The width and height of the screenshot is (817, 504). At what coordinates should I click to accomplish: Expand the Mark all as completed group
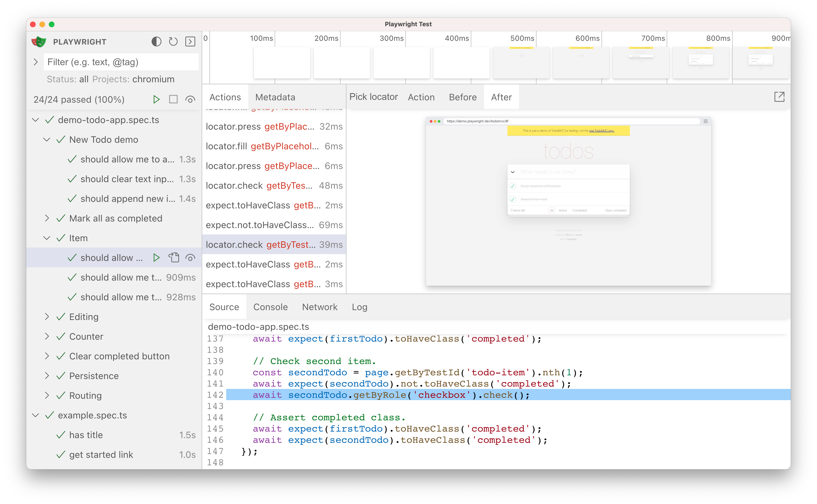tap(47, 218)
